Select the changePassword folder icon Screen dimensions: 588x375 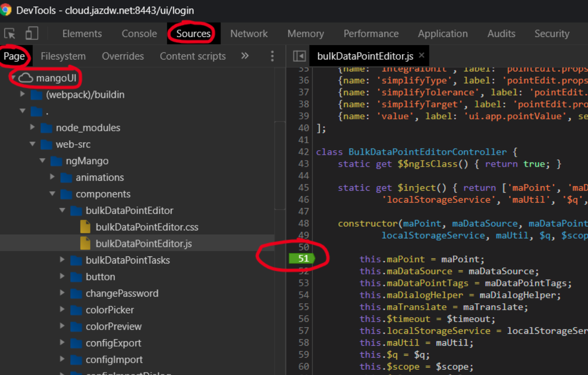(76, 294)
